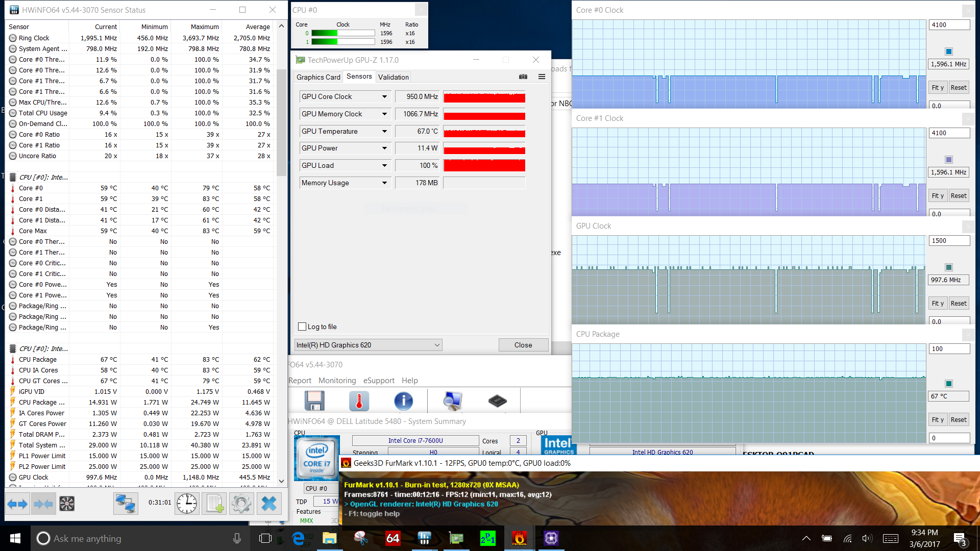Viewport: 980px width, 551px height.
Task: Click Reset on Core #1 Clock graph
Action: [959, 196]
